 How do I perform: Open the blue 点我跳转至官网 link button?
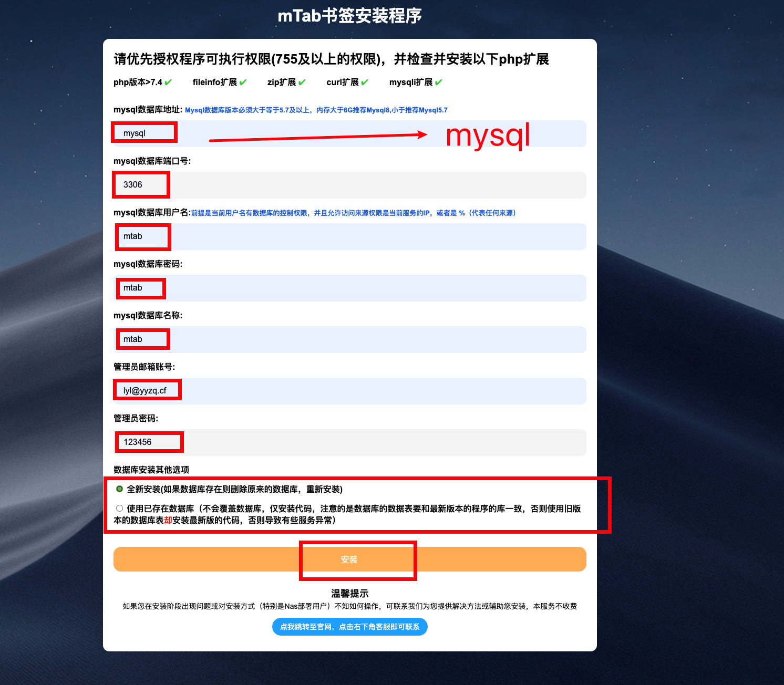pos(349,627)
